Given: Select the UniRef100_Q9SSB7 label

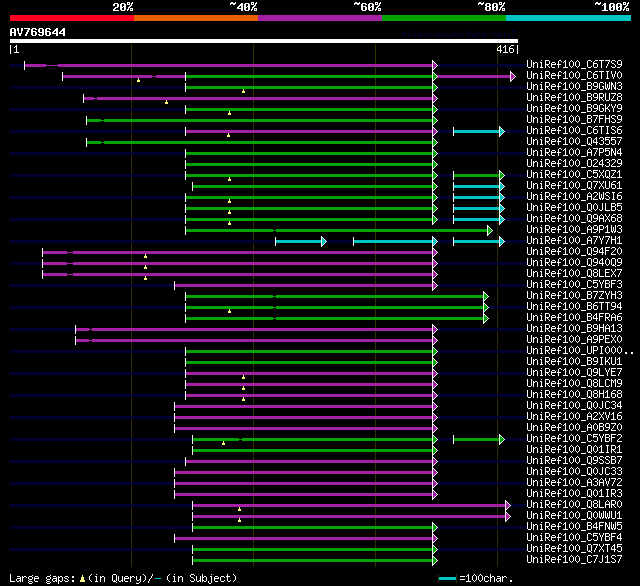Looking at the screenshot, I should [x=574, y=461].
